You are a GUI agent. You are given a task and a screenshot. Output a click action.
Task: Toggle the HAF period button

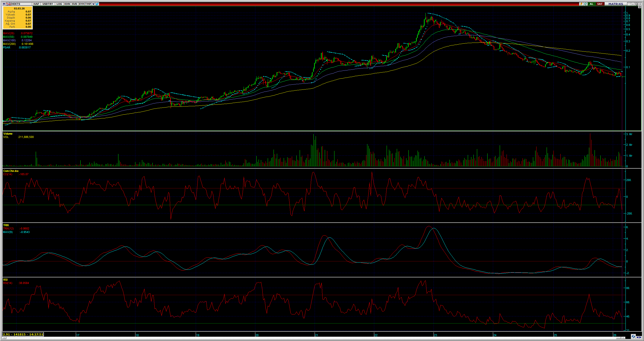(36, 4)
